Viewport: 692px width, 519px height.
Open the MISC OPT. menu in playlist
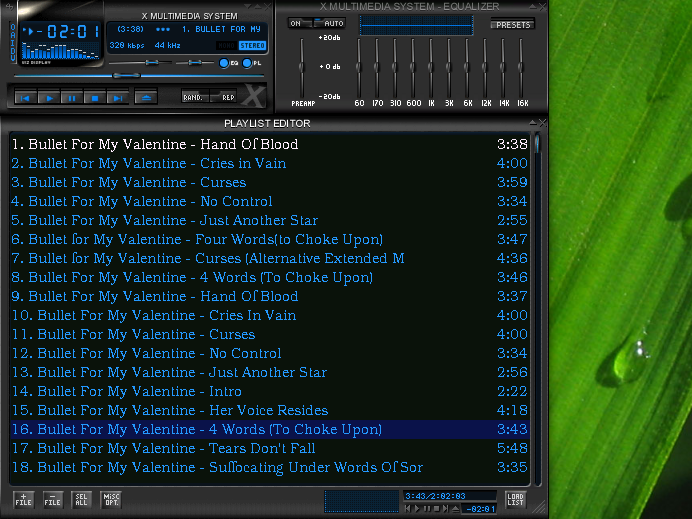pyautogui.click(x=111, y=500)
